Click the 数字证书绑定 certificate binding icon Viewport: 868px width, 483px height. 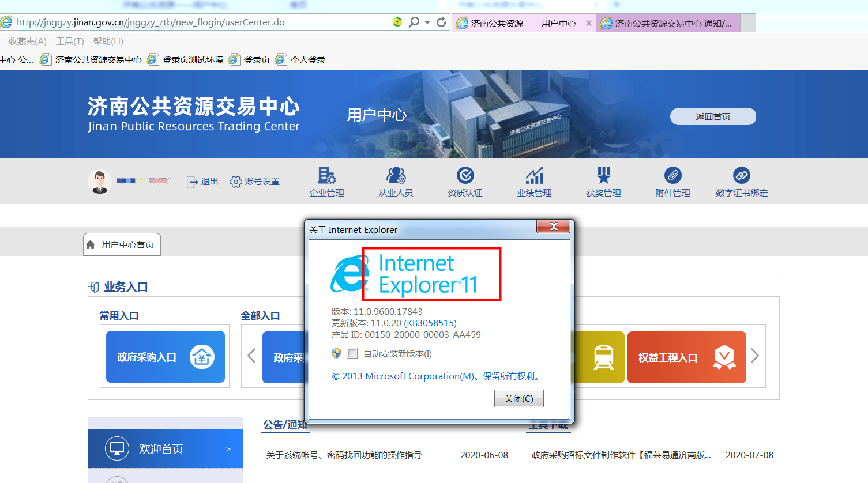[x=742, y=175]
